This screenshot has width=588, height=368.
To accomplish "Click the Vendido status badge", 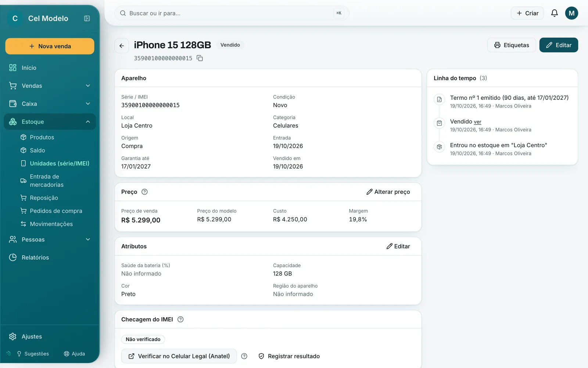I will tap(230, 45).
